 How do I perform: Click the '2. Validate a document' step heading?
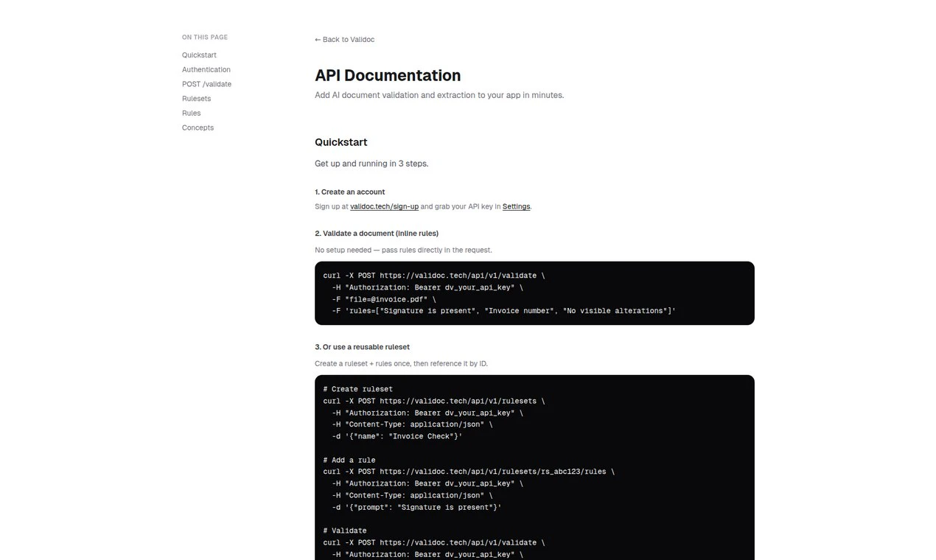tap(376, 233)
